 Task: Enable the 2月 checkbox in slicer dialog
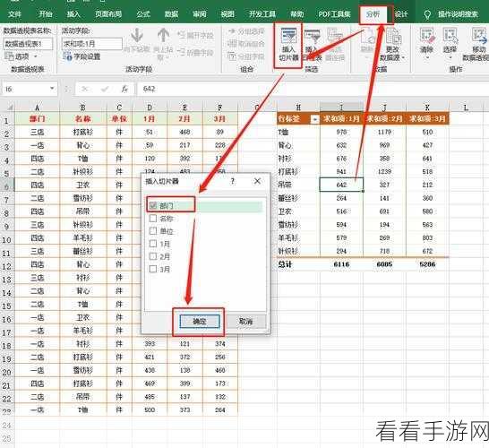tap(153, 256)
